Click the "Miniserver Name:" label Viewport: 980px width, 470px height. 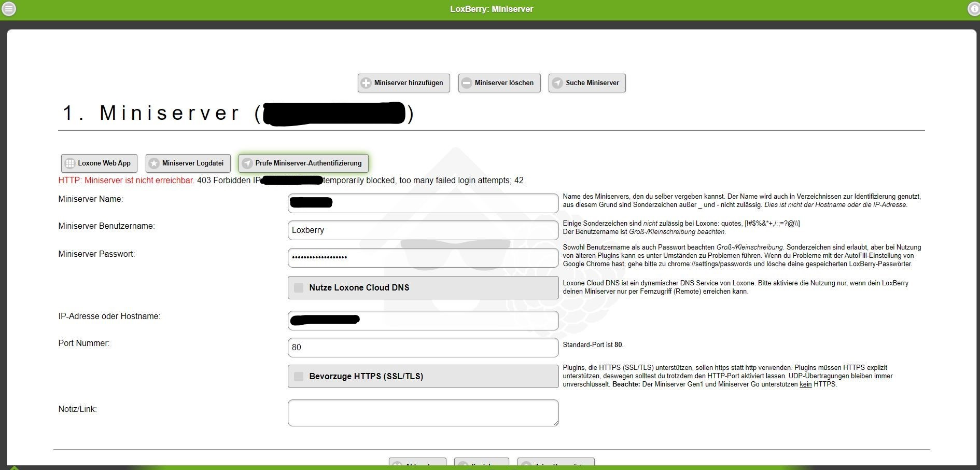(91, 199)
